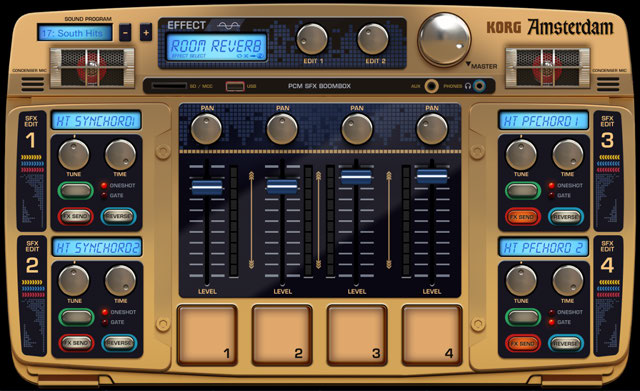Click the Tune knob in SFX 1

[74, 155]
